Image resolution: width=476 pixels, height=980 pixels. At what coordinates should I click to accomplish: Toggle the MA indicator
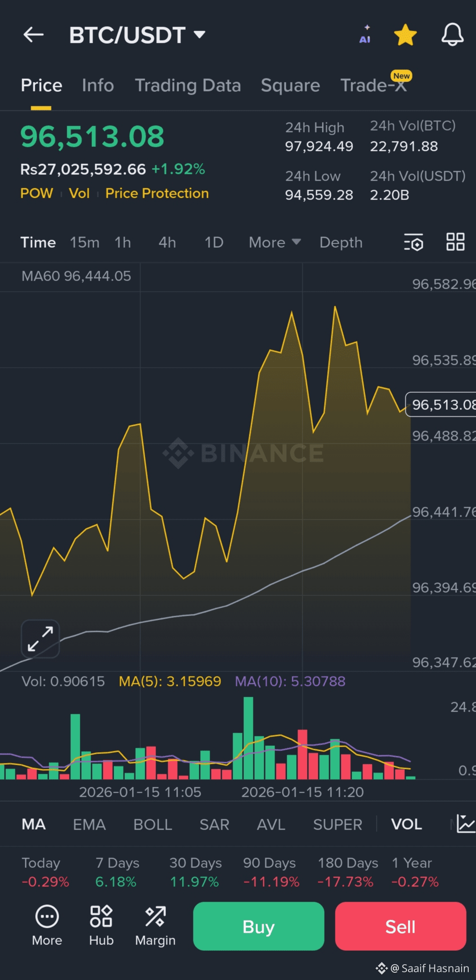point(34,824)
